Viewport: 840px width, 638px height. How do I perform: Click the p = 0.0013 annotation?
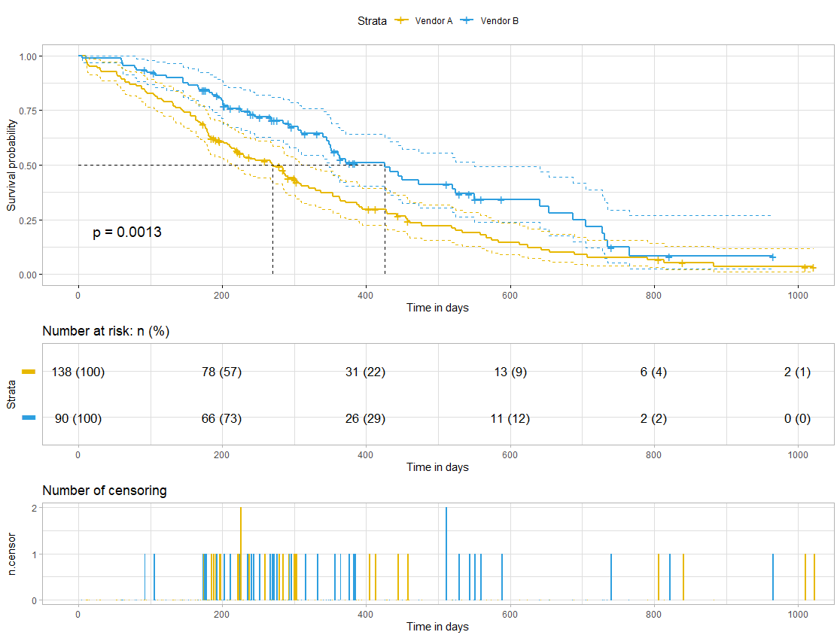coord(127,233)
